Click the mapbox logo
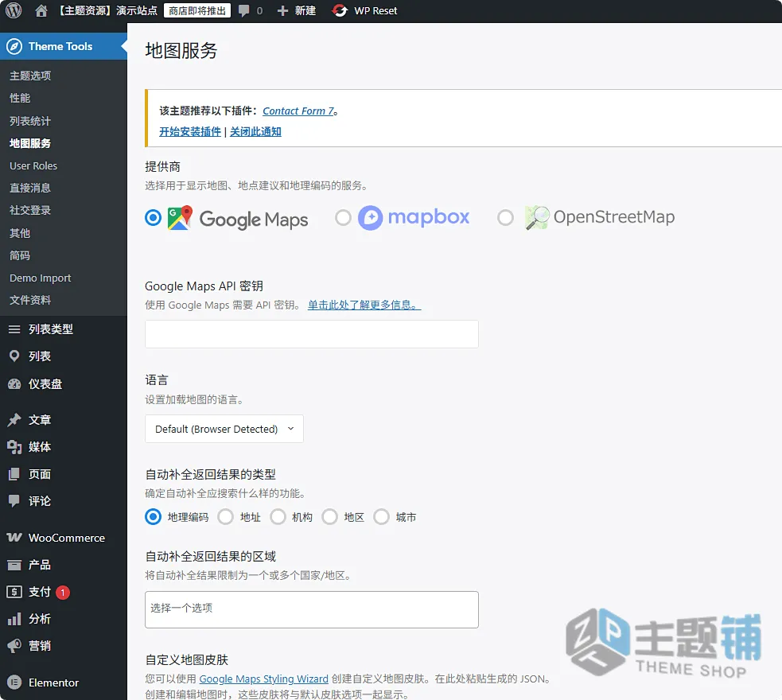The height and width of the screenshot is (700, 782). pos(414,218)
